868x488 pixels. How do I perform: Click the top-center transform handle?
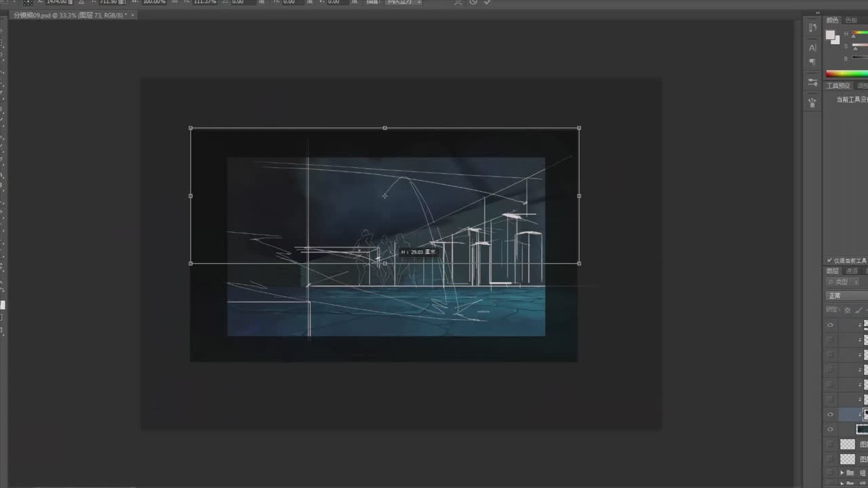click(x=384, y=128)
